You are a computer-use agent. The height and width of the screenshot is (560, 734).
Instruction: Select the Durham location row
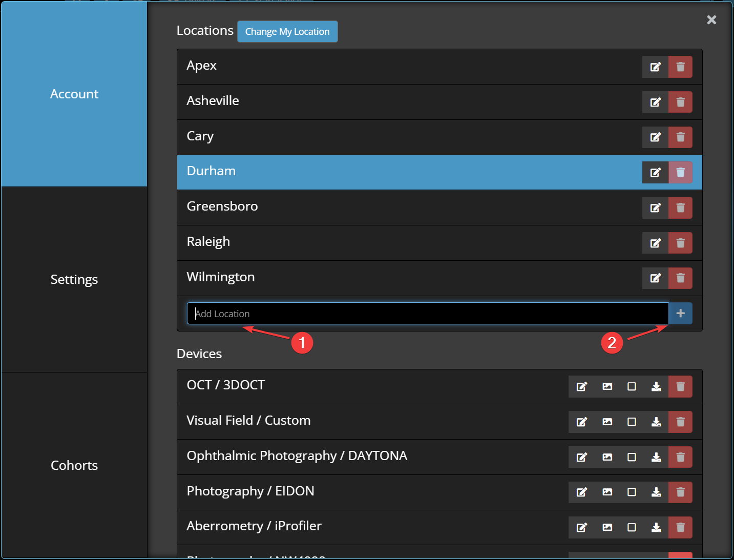(x=359, y=172)
